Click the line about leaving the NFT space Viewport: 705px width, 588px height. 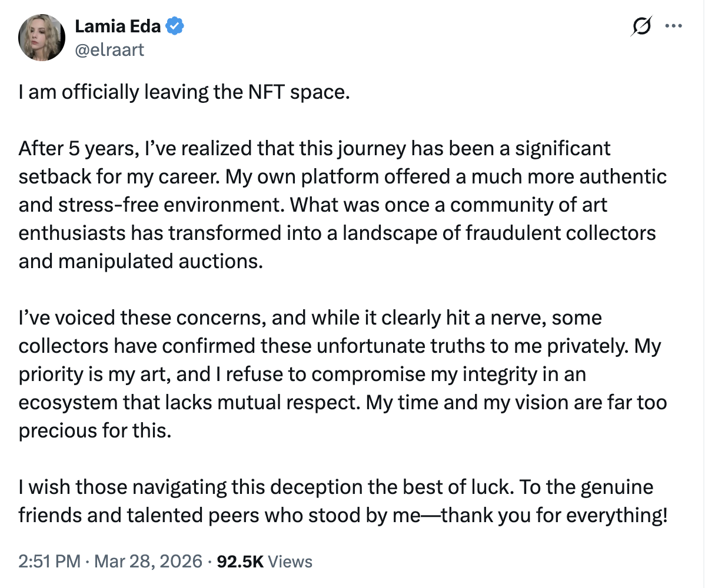(x=184, y=92)
